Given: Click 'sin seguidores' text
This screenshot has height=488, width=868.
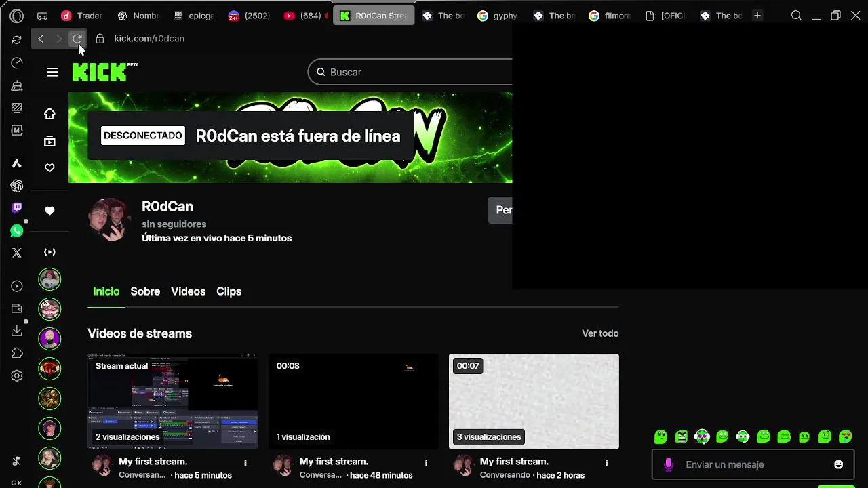Looking at the screenshot, I should [174, 224].
